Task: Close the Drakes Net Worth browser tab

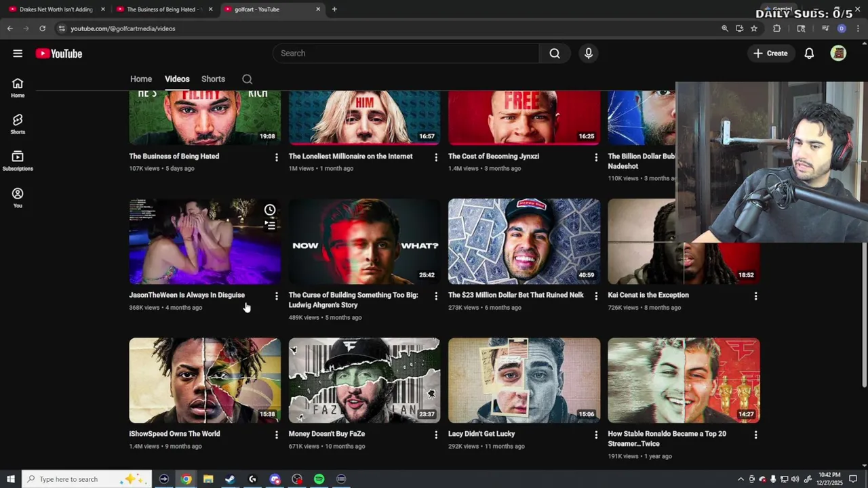Action: tap(103, 9)
